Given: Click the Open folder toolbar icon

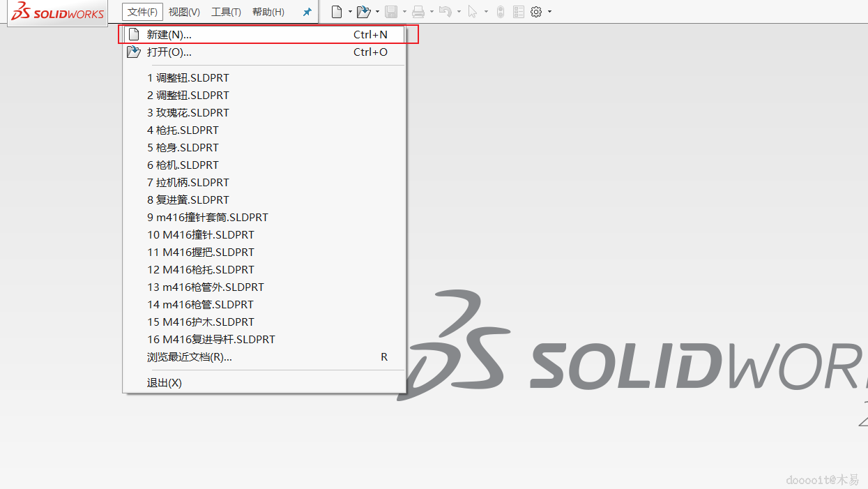Looking at the screenshot, I should (x=363, y=12).
